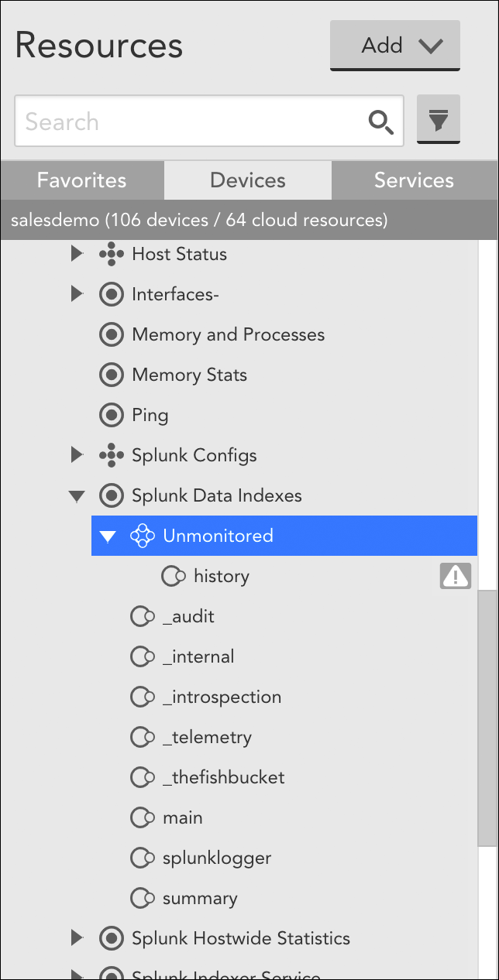Image resolution: width=499 pixels, height=980 pixels.
Task: Select the Ping tree item
Action: 150,415
